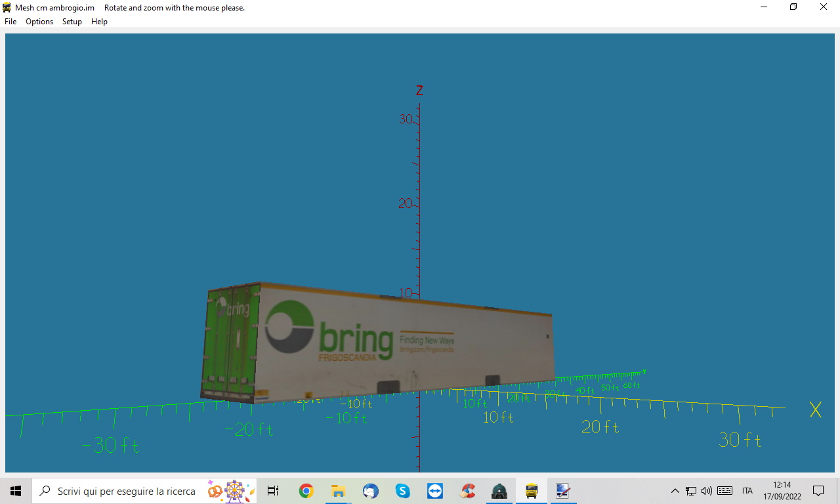Open the Help menu

(x=99, y=22)
